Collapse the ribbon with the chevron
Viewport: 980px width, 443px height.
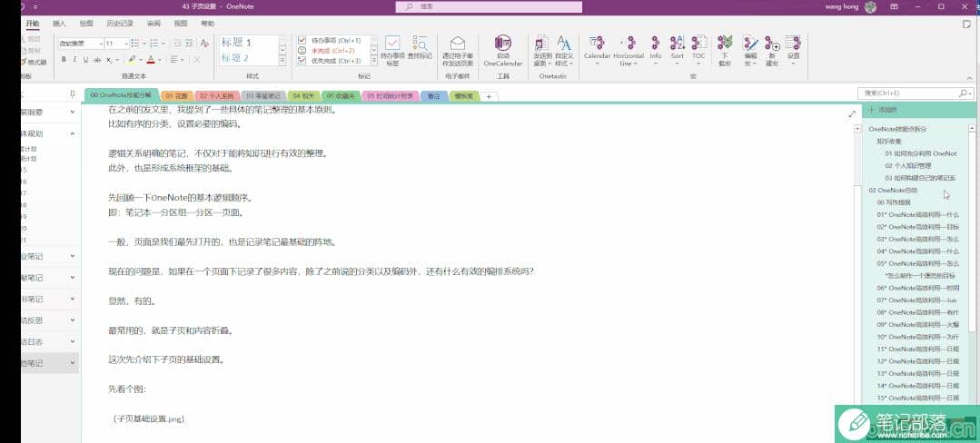point(969,77)
